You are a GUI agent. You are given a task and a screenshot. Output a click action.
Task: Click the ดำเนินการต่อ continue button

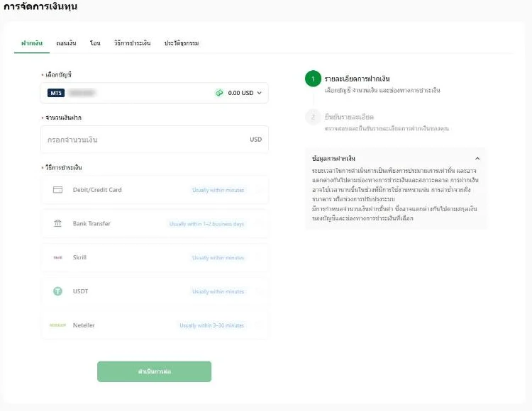click(155, 371)
